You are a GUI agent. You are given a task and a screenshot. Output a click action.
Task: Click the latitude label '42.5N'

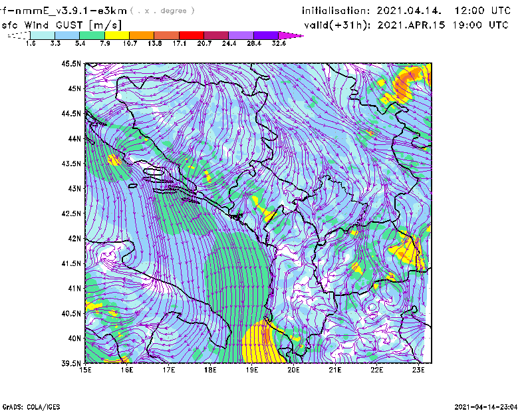click(71, 213)
